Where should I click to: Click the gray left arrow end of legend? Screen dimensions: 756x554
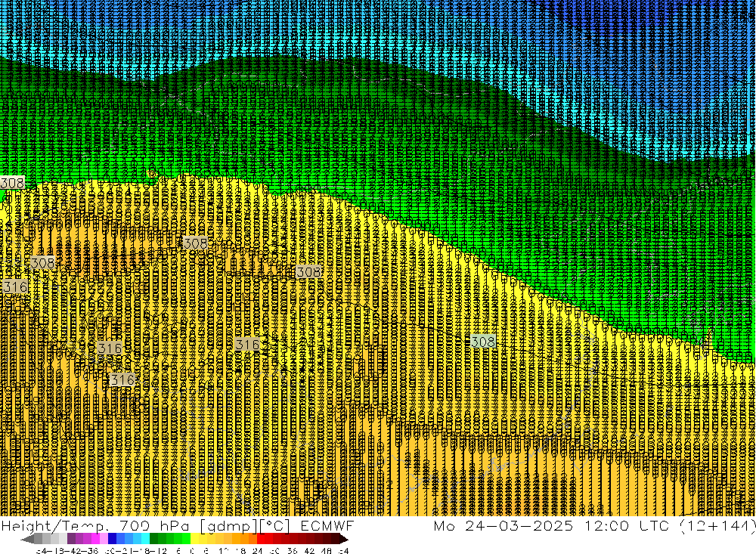coord(27,539)
